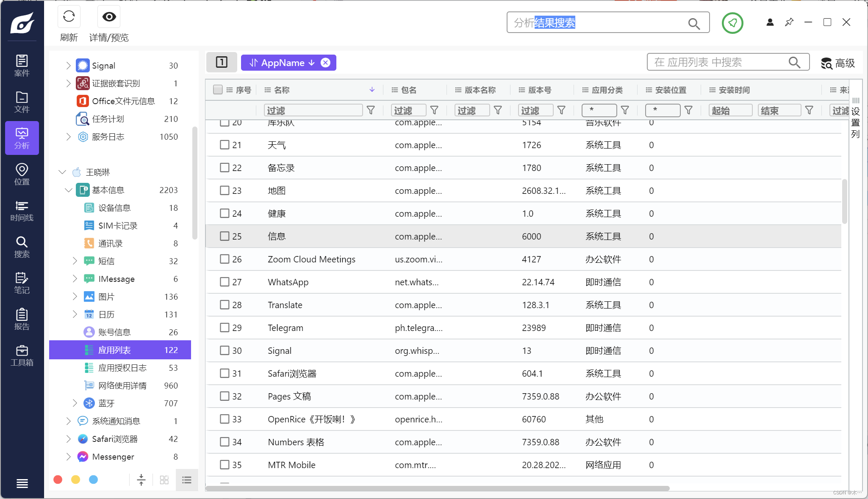Viewport: 868px width, 499px height.
Task: Select the 应用授权日志 tree item
Action: [x=122, y=368]
